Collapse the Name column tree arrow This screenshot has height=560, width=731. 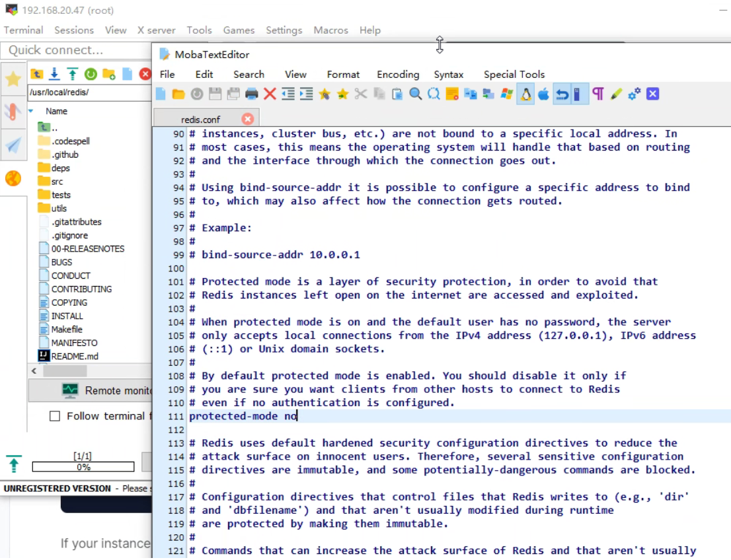point(31,112)
